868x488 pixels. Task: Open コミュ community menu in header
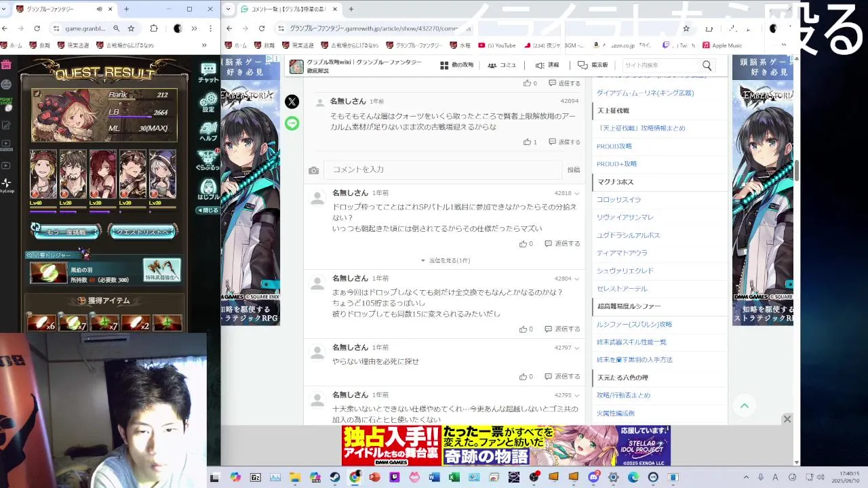coord(502,65)
